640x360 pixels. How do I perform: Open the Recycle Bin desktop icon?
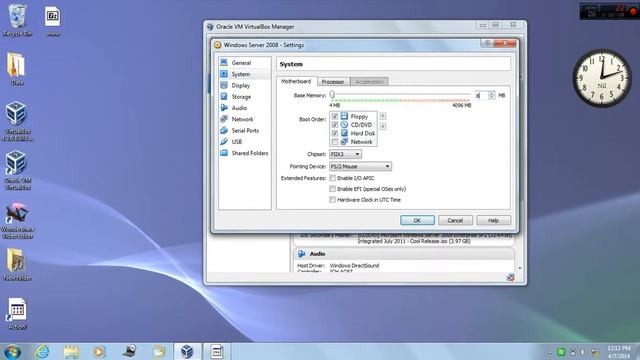(17, 20)
